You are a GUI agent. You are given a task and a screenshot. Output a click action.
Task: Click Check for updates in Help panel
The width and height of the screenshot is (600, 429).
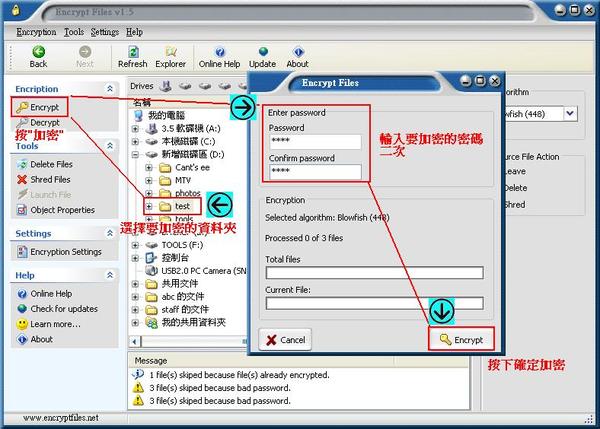coord(57,309)
